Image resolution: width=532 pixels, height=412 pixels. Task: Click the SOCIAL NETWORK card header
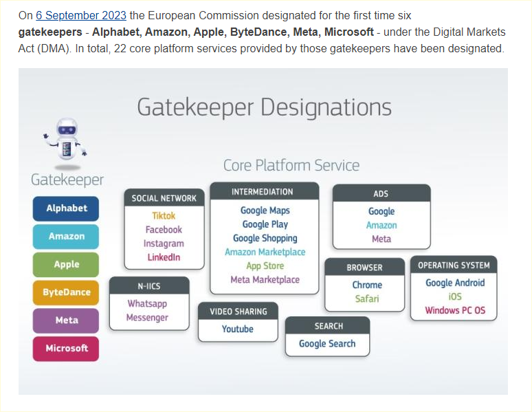point(164,198)
